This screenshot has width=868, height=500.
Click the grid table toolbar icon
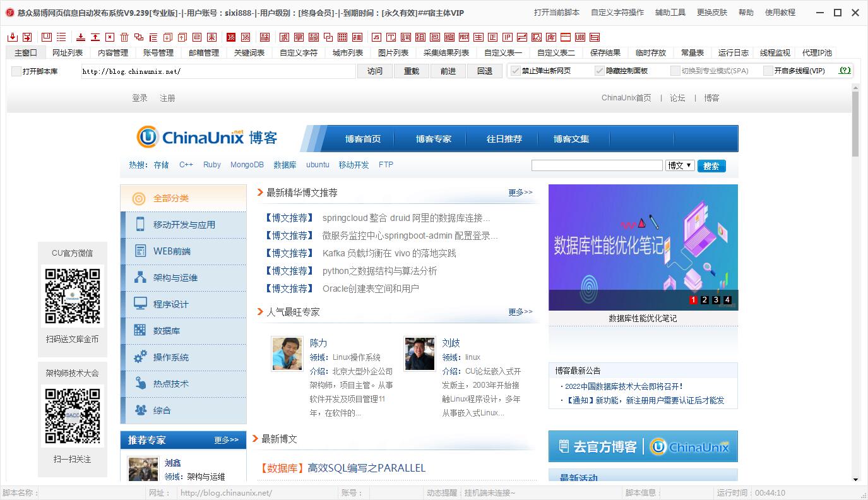[x=343, y=37]
